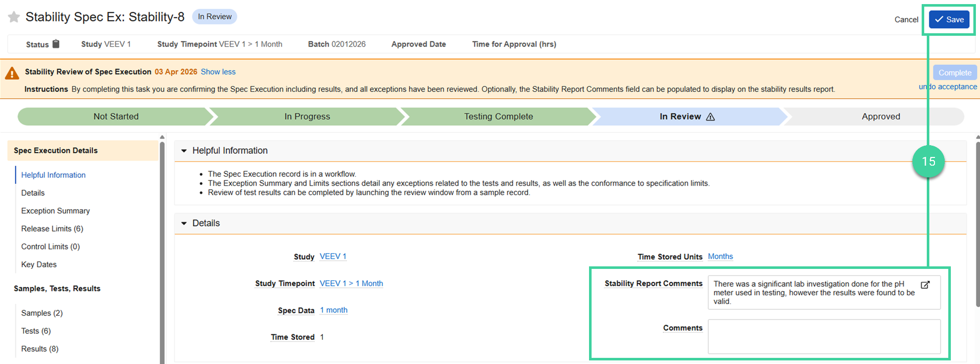980x364 pixels.
Task: Click the orange warning triangle icon
Action: 12,74
